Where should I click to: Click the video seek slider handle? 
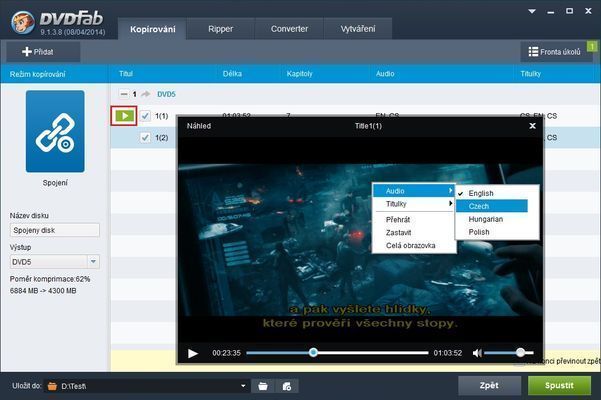point(313,352)
